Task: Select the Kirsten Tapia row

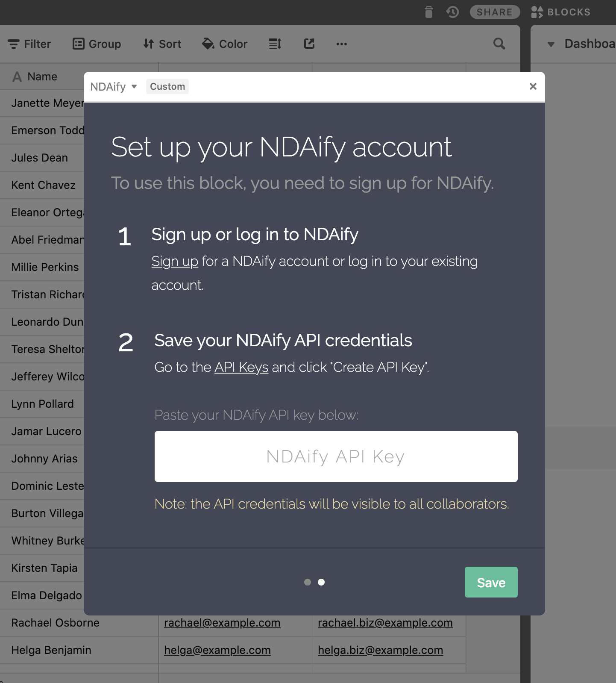Action: tap(44, 568)
